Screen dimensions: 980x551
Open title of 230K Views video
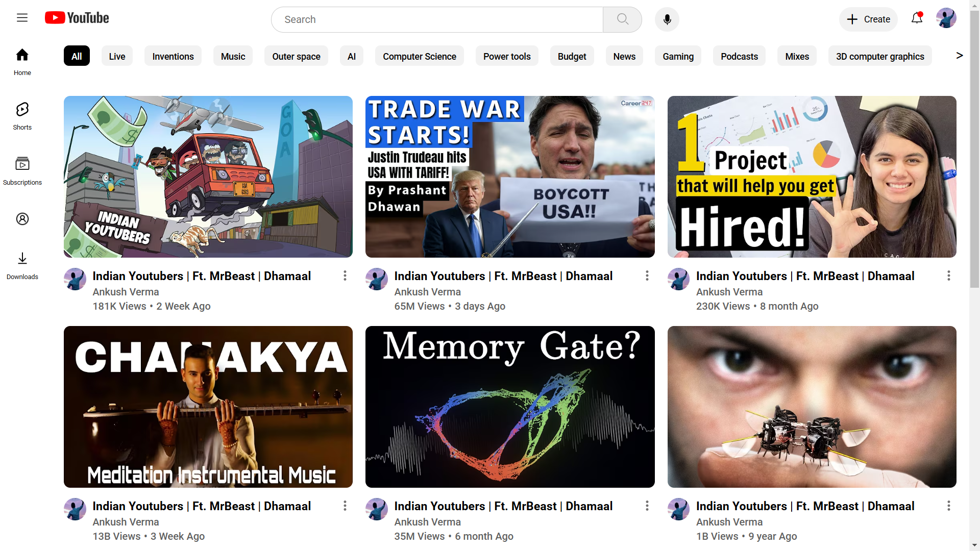coord(805,276)
